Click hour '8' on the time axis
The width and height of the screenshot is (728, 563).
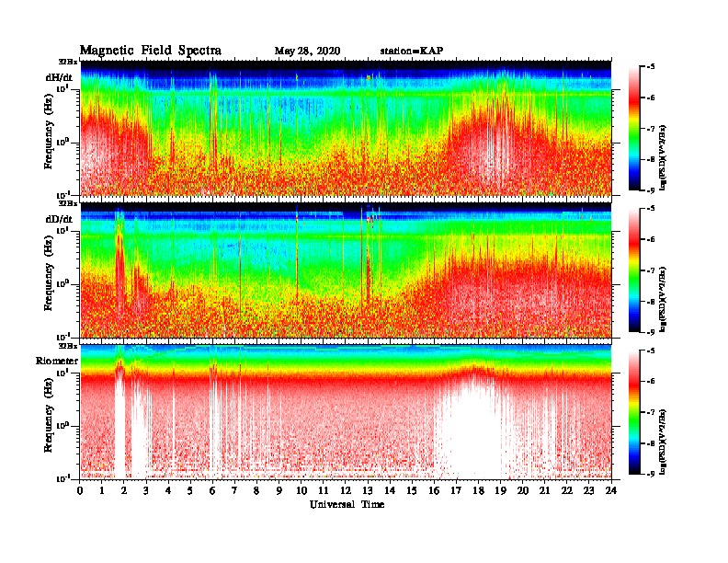pos(257,490)
